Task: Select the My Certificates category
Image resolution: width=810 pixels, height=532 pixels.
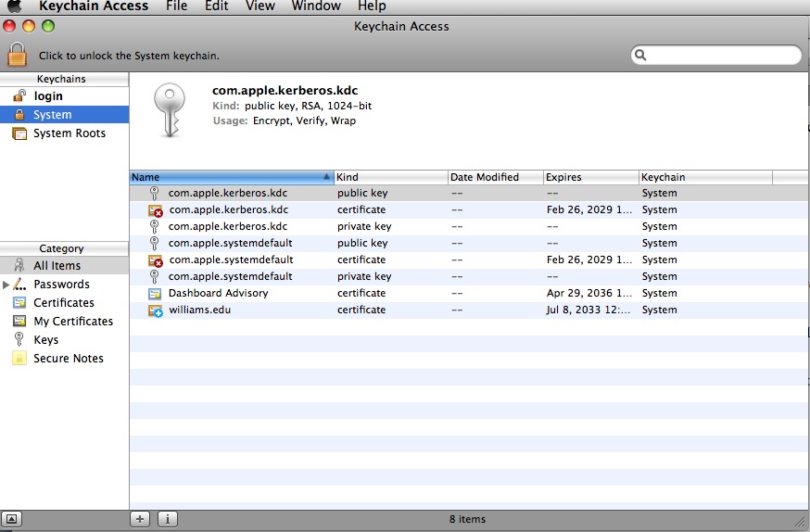Action: [65, 322]
